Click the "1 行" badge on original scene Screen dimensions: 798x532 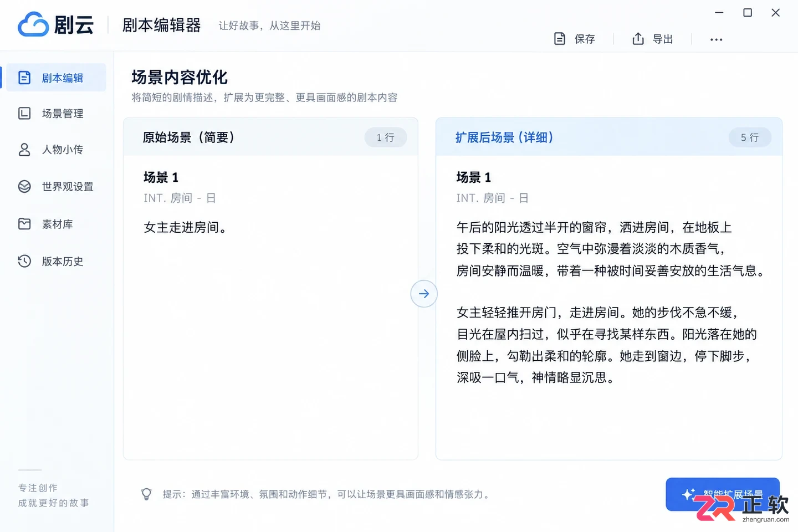coord(386,137)
